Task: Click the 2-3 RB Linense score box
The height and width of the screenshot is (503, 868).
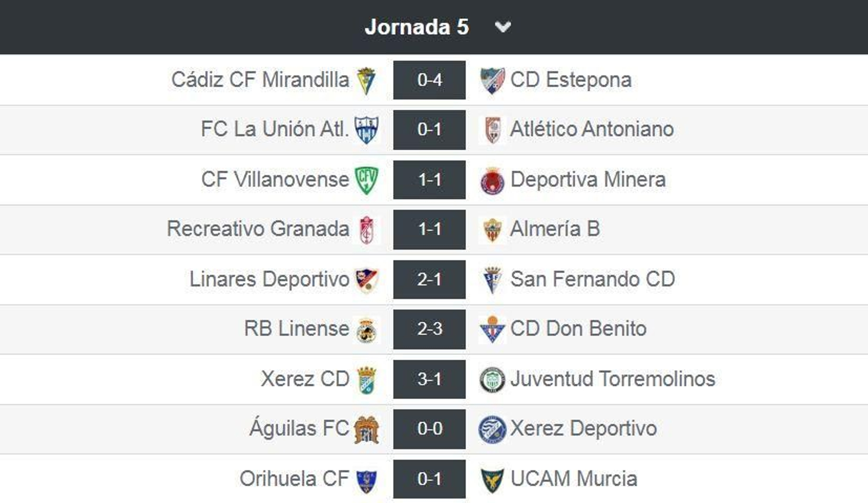Action: click(x=429, y=328)
